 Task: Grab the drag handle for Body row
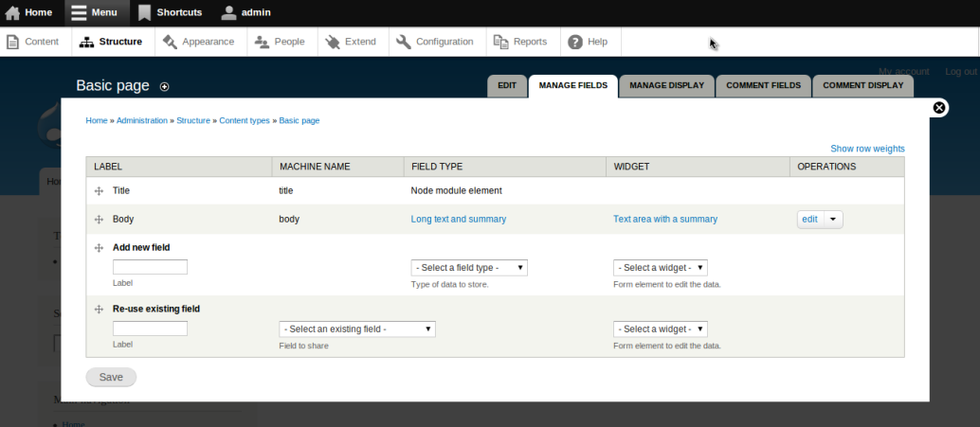tap(99, 220)
